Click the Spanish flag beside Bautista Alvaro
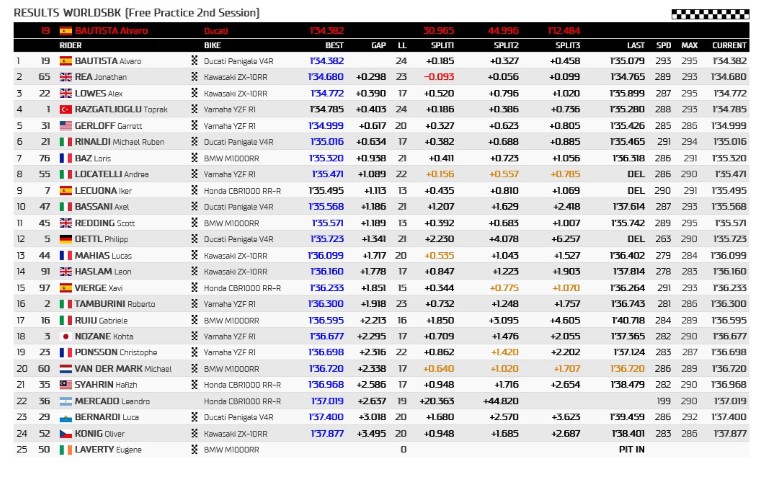The height and width of the screenshot is (480, 764). coord(67,61)
